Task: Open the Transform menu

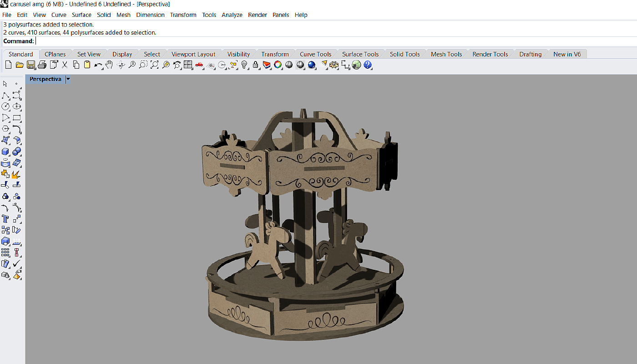Action: click(183, 15)
